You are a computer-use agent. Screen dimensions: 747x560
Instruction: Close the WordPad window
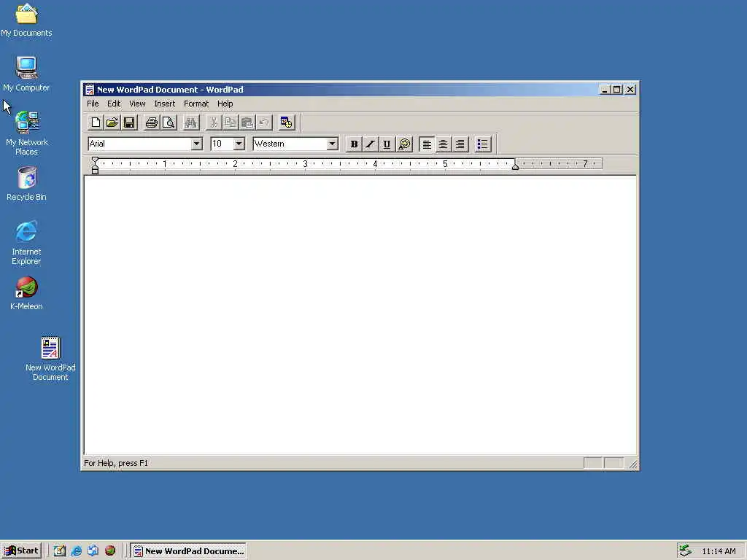pyautogui.click(x=630, y=90)
